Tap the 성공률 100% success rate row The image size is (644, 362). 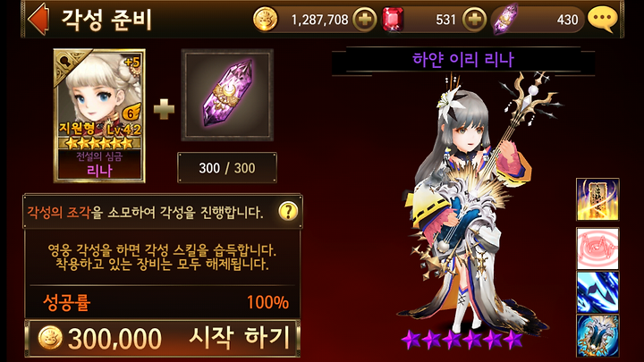(163, 302)
